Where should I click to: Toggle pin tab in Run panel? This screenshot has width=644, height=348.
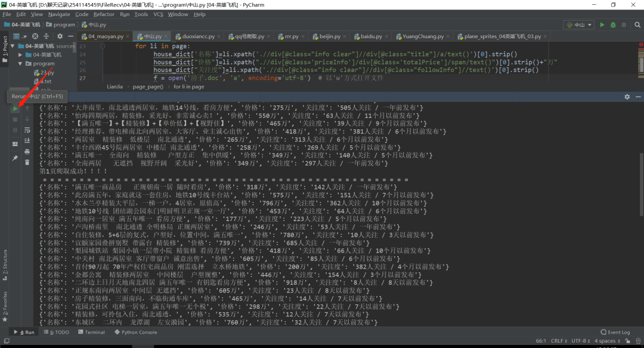tap(15, 158)
